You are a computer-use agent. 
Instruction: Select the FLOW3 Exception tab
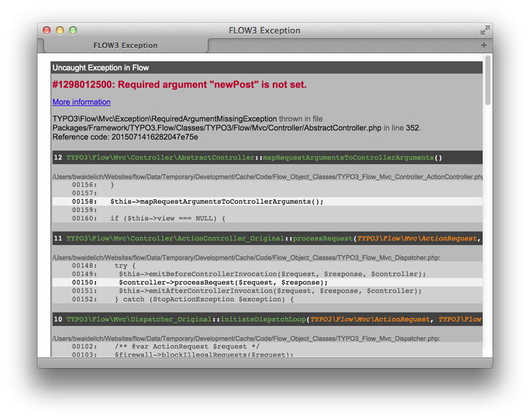click(126, 45)
